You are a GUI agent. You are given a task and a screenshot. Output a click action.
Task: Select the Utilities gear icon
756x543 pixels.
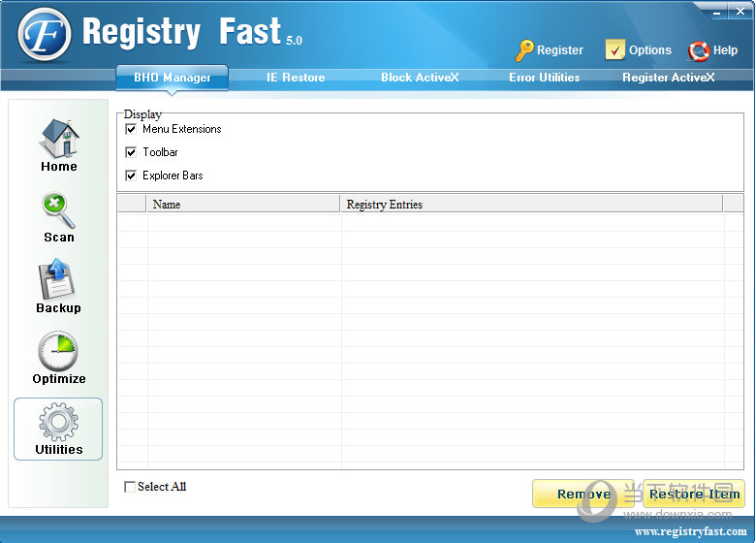click(58, 422)
